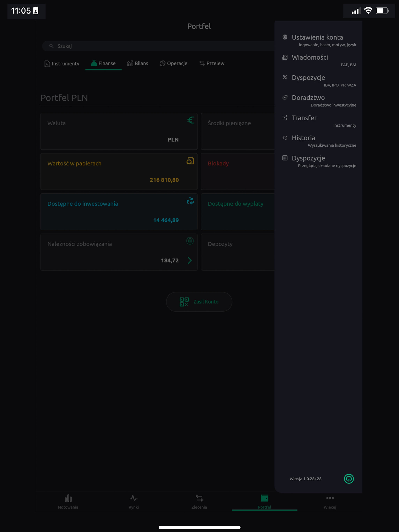Image resolution: width=399 pixels, height=532 pixels.
Task: Tap the Więcej three dots icon
Action: (330, 498)
